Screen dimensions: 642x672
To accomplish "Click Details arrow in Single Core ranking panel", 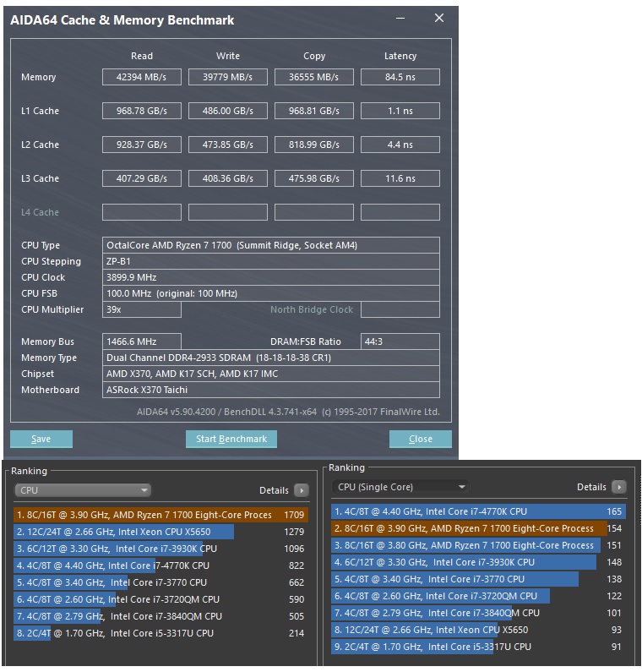I will click(619, 487).
